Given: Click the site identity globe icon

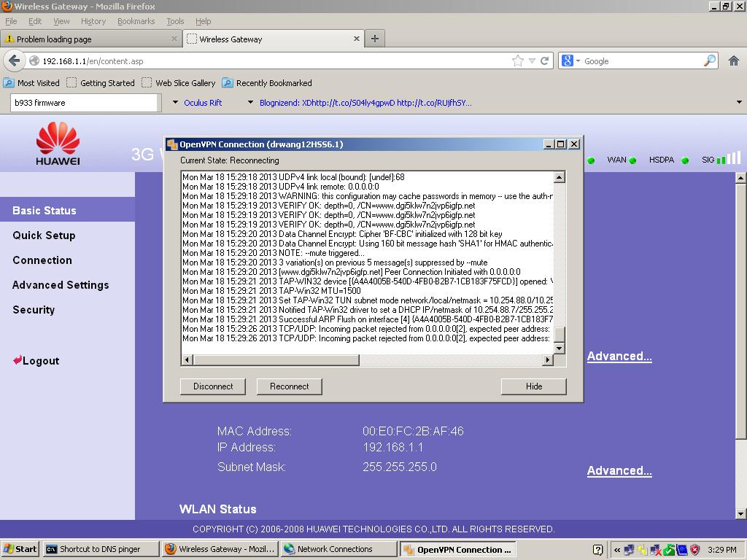Looking at the screenshot, I should [x=34, y=61].
